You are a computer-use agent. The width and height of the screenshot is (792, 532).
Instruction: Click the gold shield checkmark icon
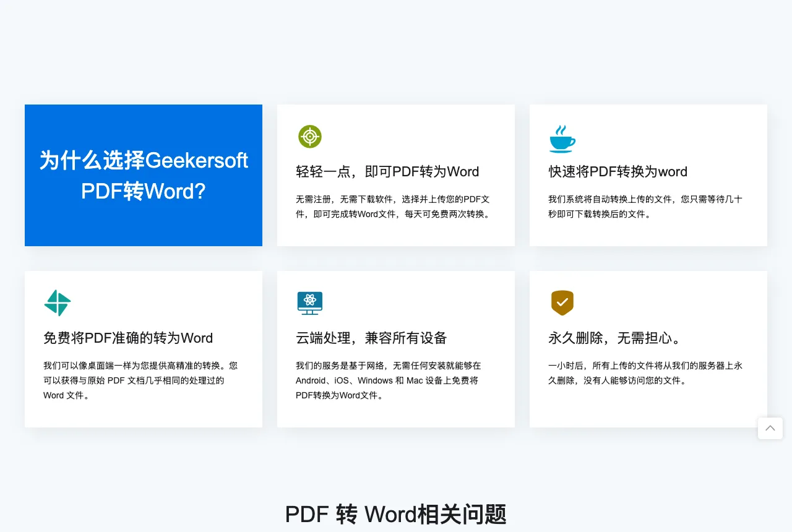pyautogui.click(x=562, y=303)
